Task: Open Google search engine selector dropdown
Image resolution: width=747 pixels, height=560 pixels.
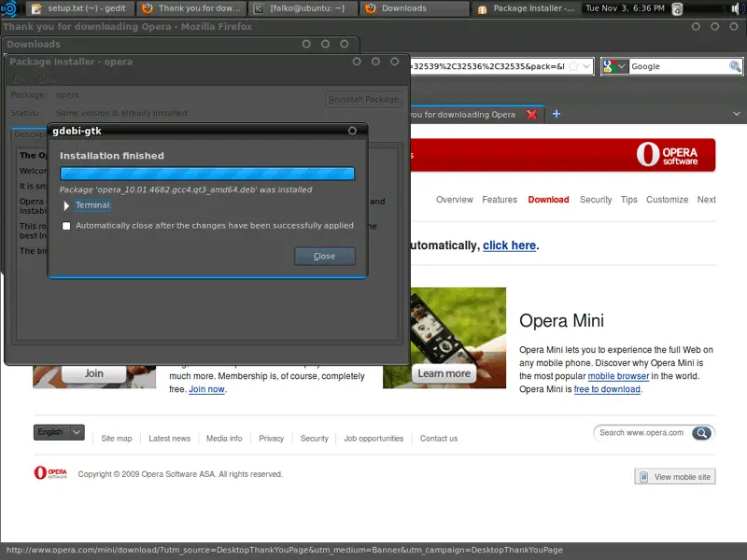Action: click(615, 66)
